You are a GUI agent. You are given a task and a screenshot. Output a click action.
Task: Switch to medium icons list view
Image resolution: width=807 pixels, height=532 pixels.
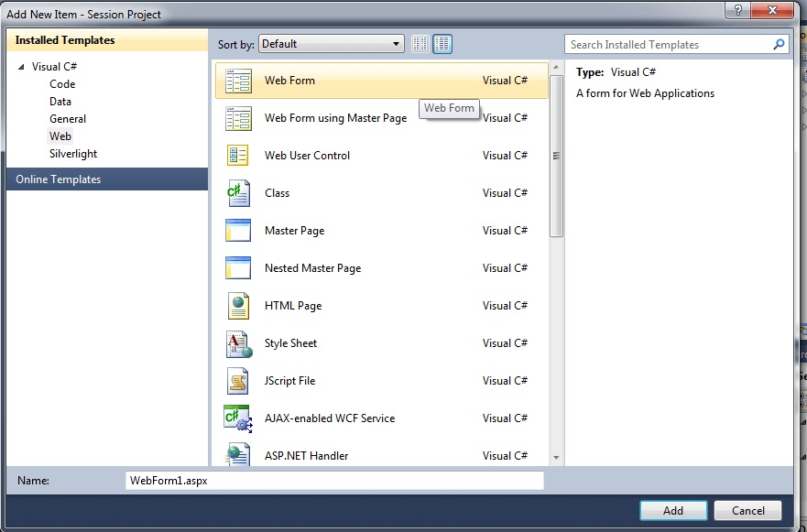(442, 44)
